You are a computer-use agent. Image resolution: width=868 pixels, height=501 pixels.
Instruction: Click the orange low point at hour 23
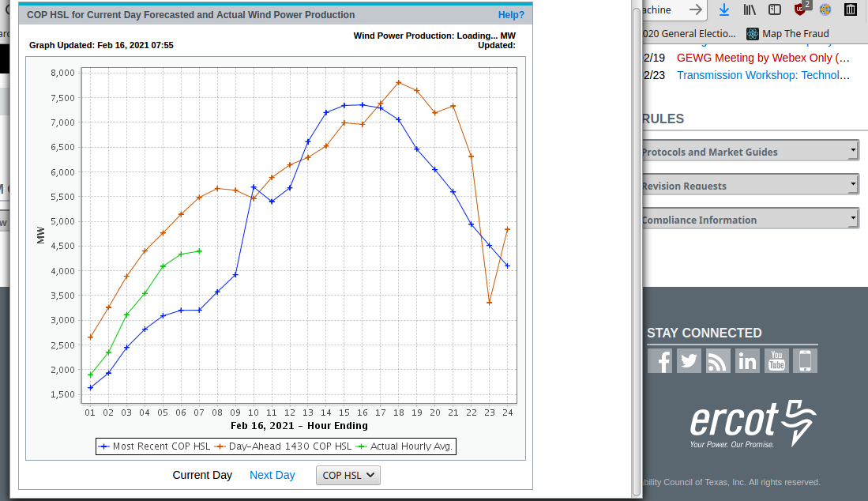pyautogui.click(x=490, y=303)
